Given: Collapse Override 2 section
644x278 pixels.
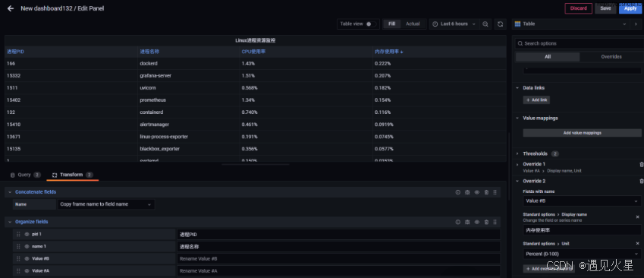Looking at the screenshot, I should click(517, 181).
